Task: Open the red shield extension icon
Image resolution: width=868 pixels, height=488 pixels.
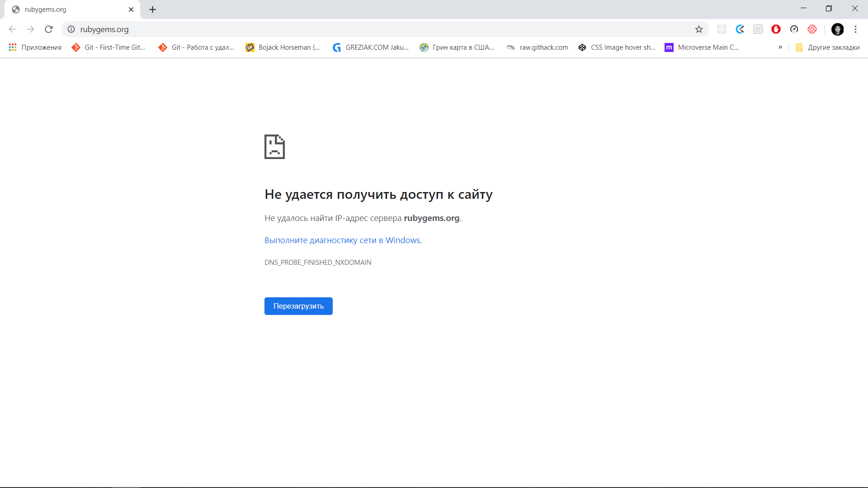Action: tap(776, 29)
